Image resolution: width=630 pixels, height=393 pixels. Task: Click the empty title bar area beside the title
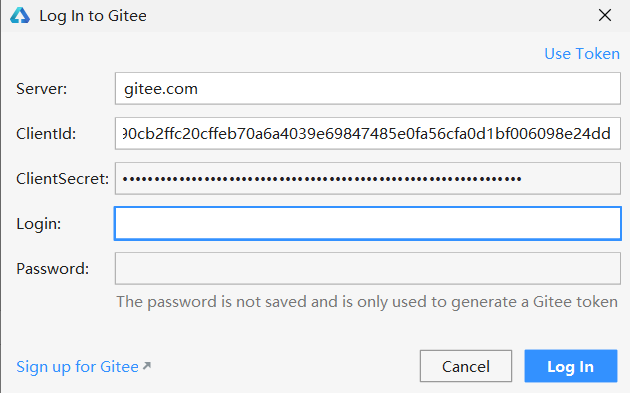tap(370, 16)
